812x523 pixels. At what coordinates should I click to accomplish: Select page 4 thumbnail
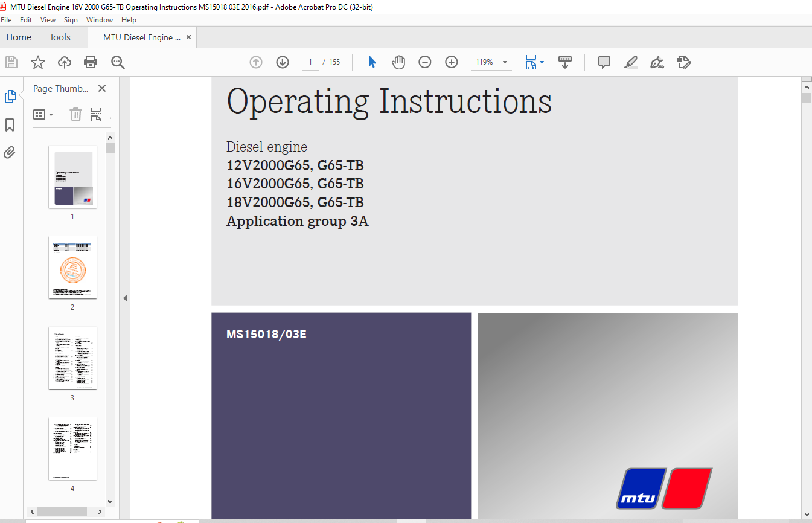click(x=72, y=448)
